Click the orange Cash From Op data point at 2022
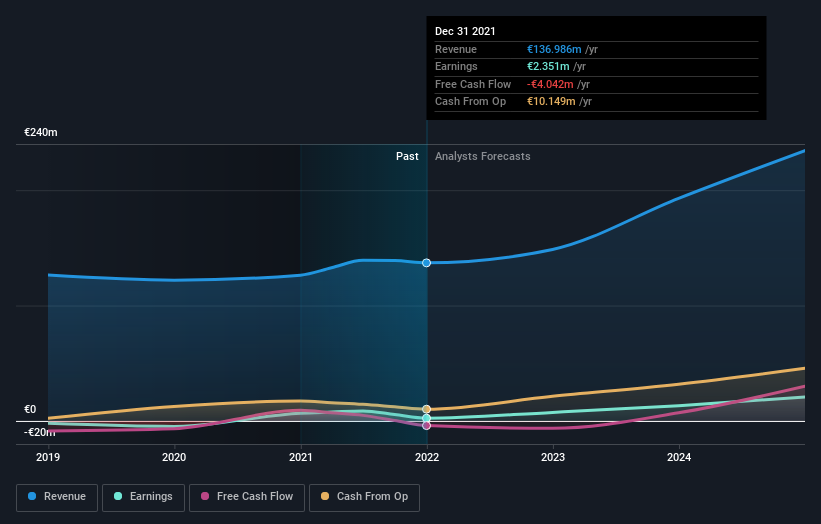The height and width of the screenshot is (524, 821). [x=427, y=409]
